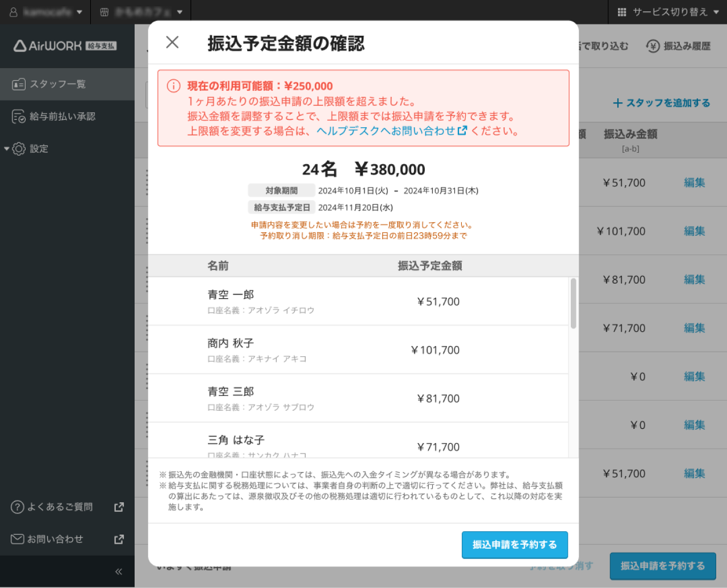Click the info icon in the red alert
Image resolution: width=727 pixels, height=588 pixels.
tap(173, 86)
